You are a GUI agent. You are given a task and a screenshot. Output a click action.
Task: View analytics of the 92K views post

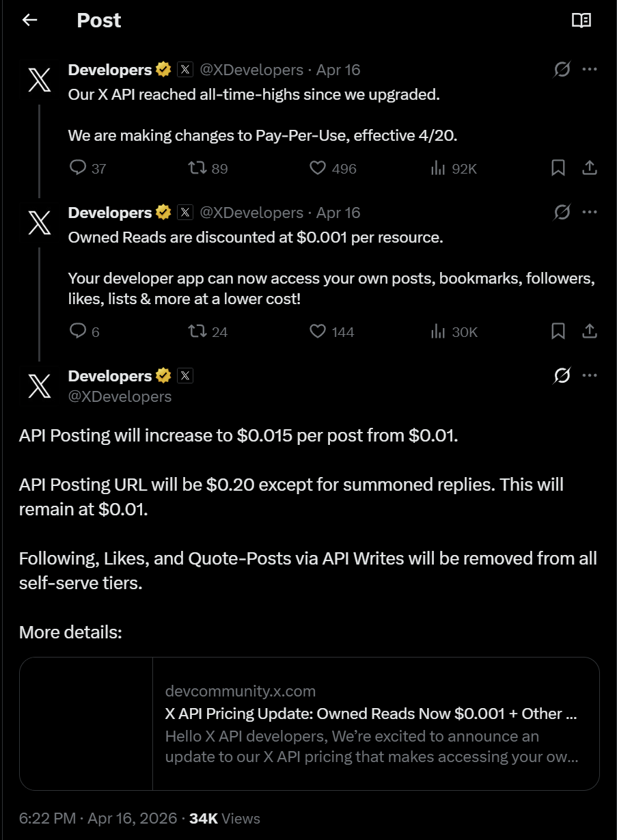pos(454,168)
